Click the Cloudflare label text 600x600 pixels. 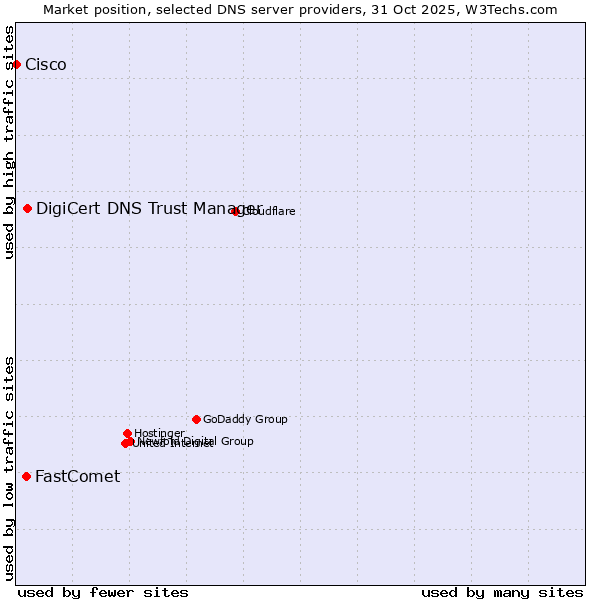[x=270, y=212]
